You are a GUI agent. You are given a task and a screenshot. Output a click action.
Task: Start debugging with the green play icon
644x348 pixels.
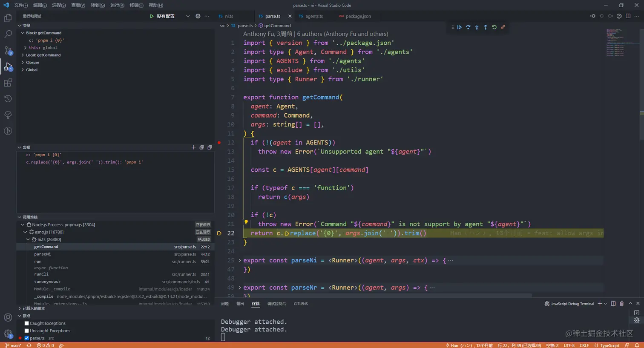coord(152,16)
